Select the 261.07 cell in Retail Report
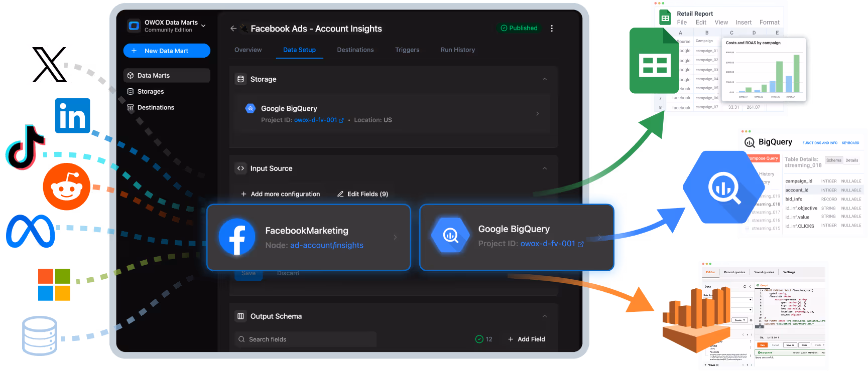Viewport: 868px width, 371px height. click(x=753, y=107)
